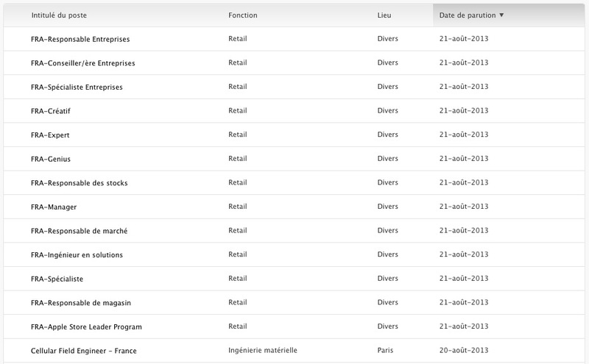Open FRA-Apple Store Leader Program posting
The height and width of the screenshot is (364, 589).
(86, 326)
